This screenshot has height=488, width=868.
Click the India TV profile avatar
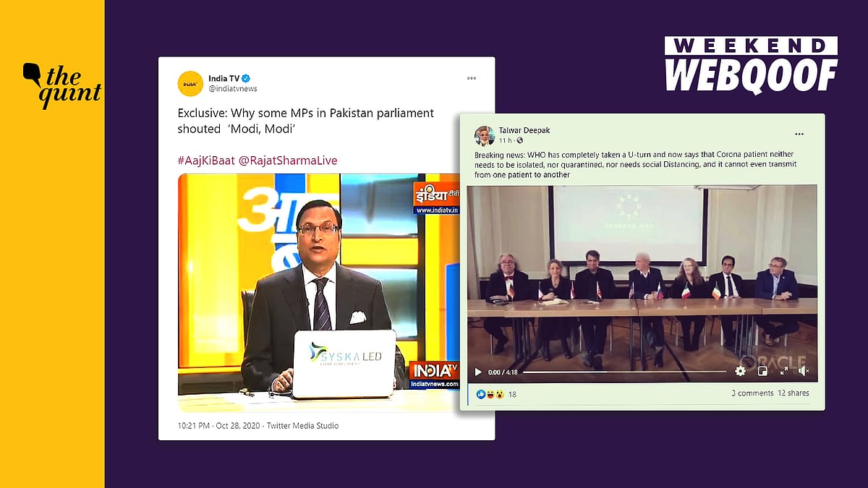click(190, 83)
